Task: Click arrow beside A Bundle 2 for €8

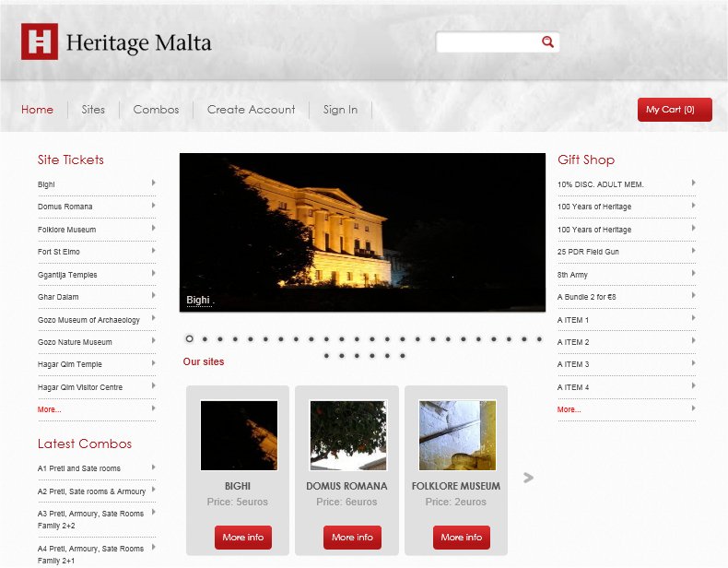Action: click(x=693, y=295)
